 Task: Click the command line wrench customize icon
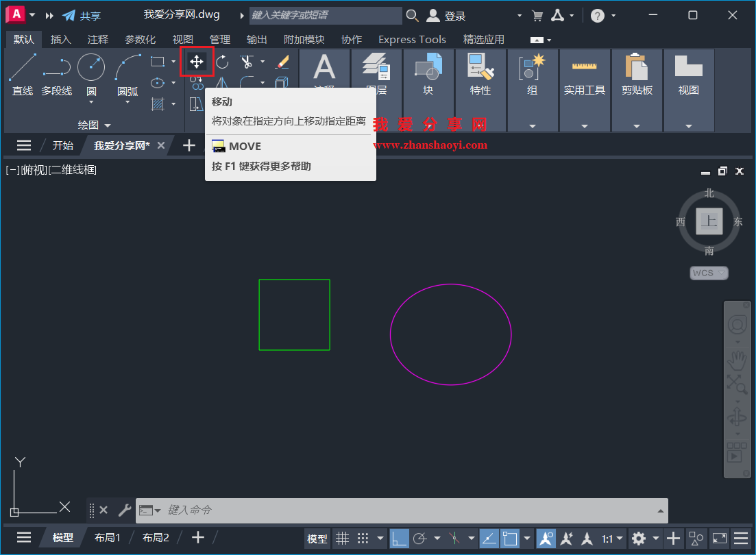124,510
